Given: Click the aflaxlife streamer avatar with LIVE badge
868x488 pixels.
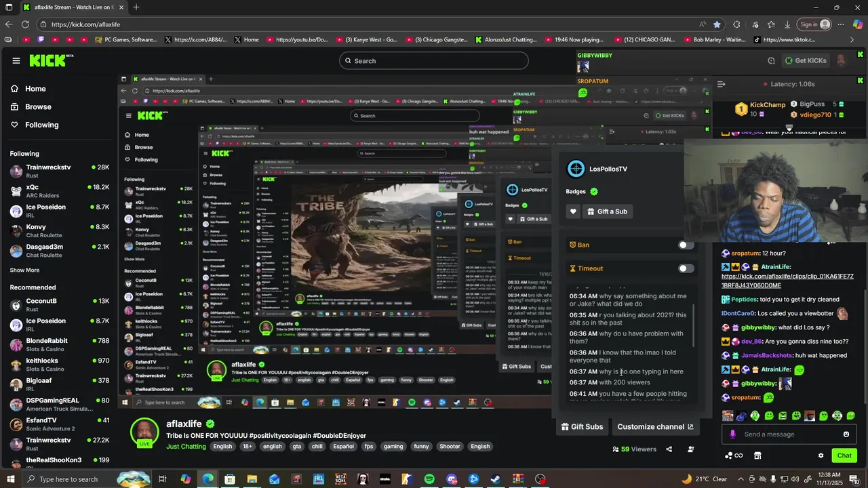Looking at the screenshot, I should coord(144,434).
